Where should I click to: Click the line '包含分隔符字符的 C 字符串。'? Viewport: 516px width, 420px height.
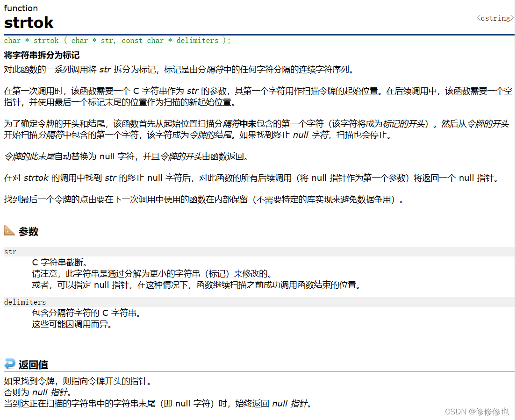(x=86, y=313)
